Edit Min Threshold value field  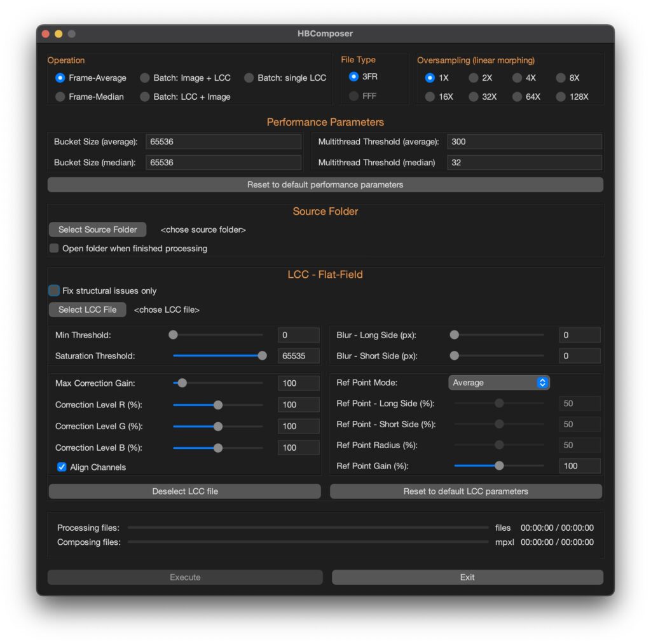[x=299, y=335]
